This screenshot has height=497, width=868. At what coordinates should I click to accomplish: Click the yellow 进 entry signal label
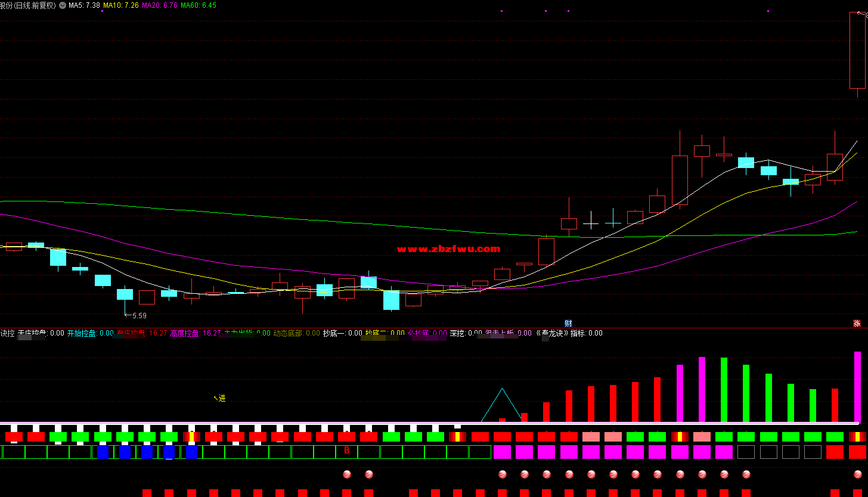(221, 398)
